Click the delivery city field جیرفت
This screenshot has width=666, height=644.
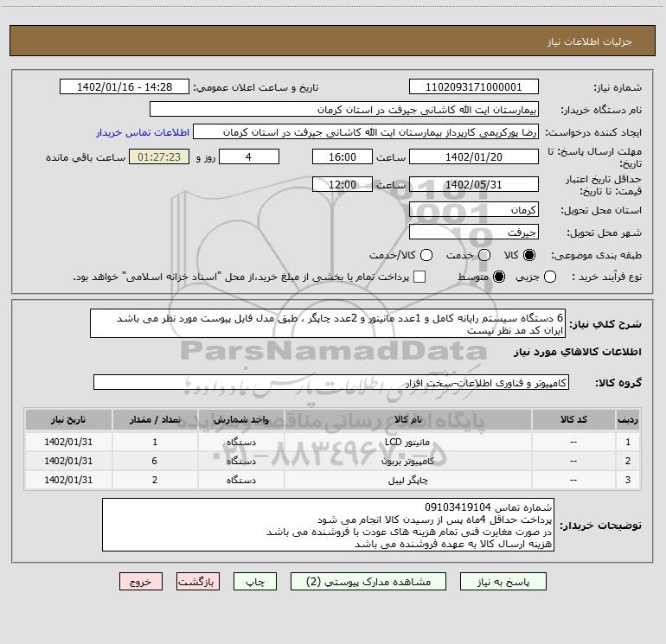tap(474, 232)
